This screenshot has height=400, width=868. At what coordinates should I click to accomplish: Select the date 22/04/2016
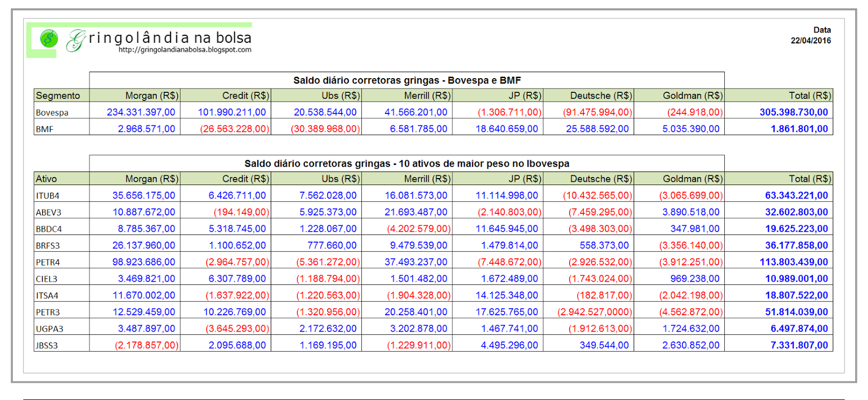[x=810, y=41]
